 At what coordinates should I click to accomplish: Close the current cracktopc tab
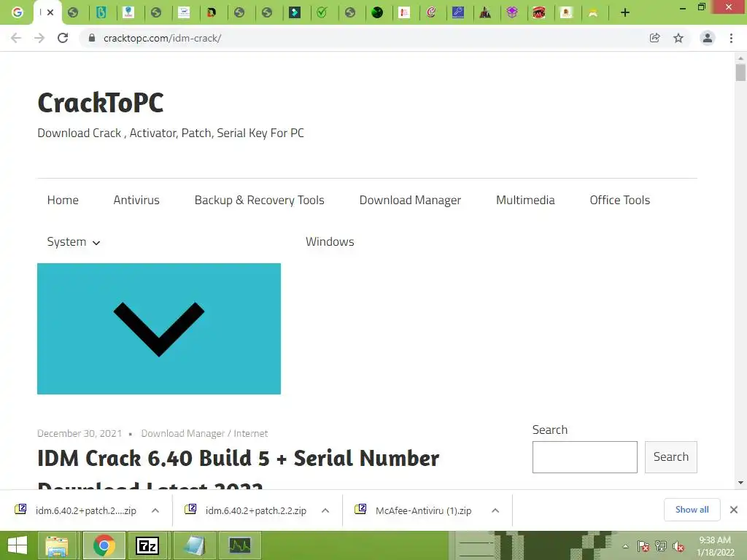[x=50, y=12]
